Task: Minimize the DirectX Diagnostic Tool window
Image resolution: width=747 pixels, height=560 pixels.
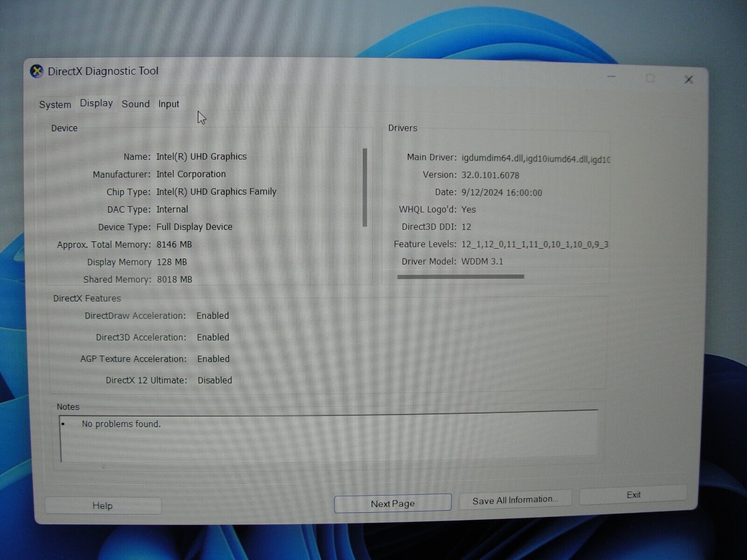Action: pyautogui.click(x=612, y=77)
